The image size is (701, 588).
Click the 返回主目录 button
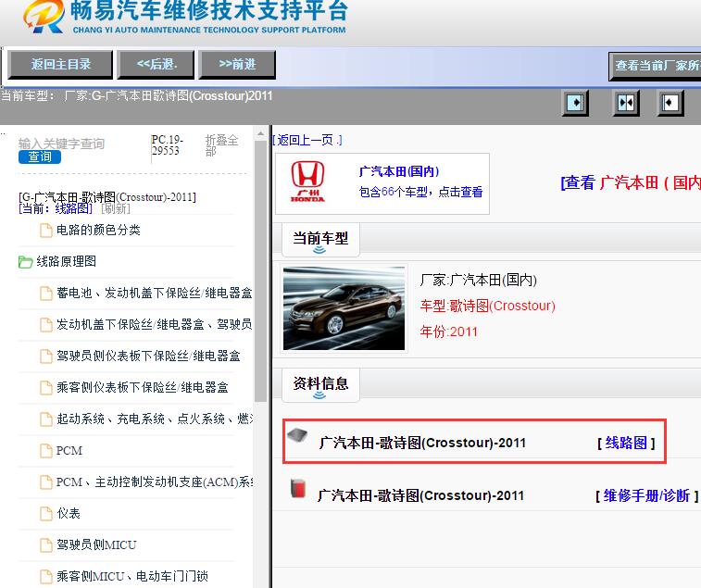(60, 65)
